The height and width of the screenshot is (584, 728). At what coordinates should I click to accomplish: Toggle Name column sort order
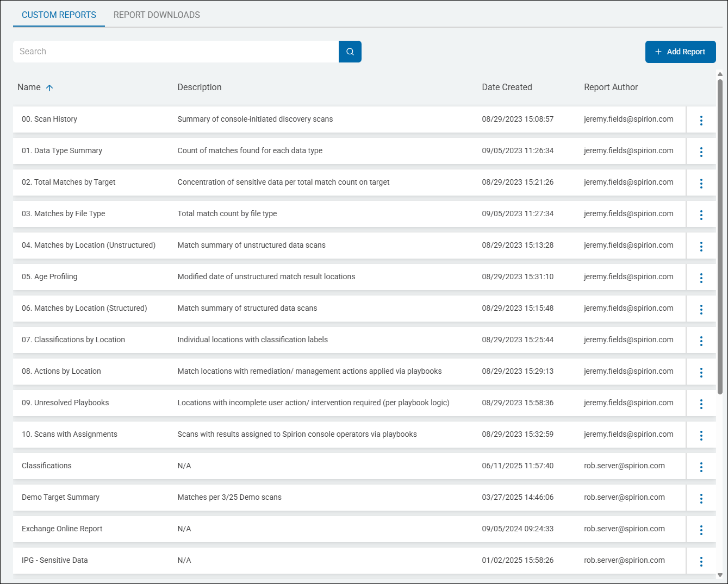[x=49, y=87]
